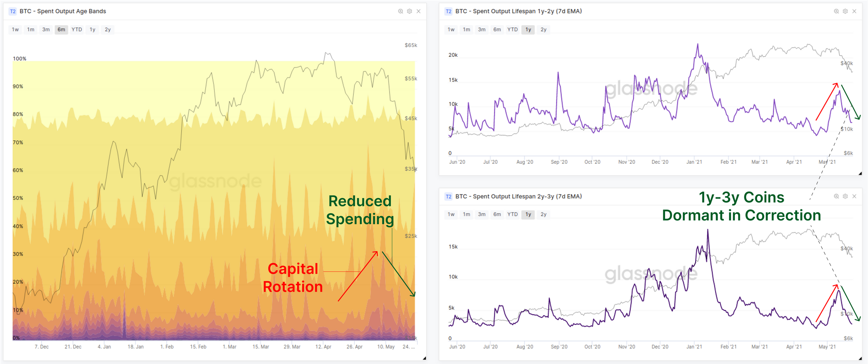Open settings gear of Spent Output Age Bands panel
The width and height of the screenshot is (868, 364).
click(x=409, y=11)
